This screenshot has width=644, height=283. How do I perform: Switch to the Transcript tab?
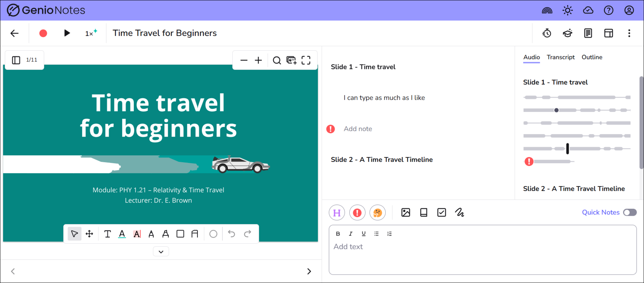point(560,57)
